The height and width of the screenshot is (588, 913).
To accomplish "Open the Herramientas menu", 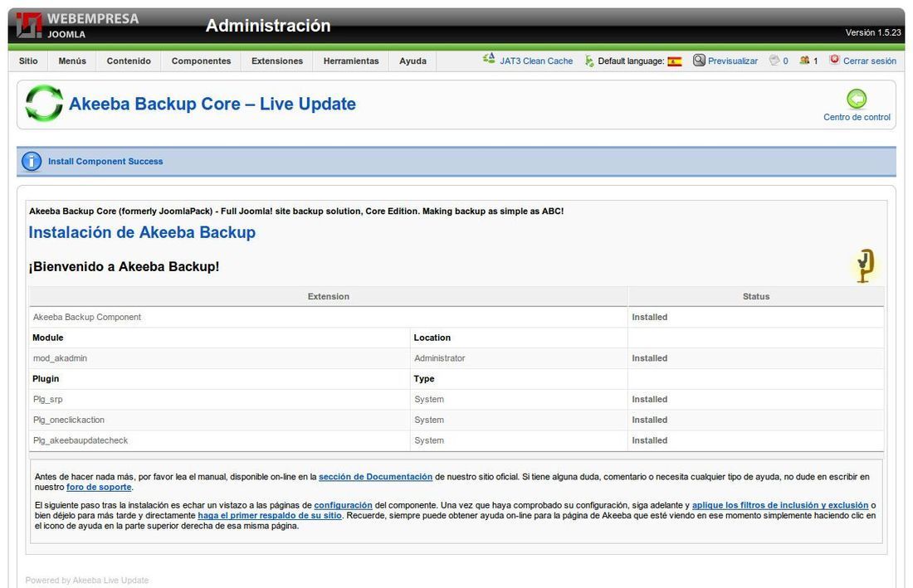I will pyautogui.click(x=351, y=61).
